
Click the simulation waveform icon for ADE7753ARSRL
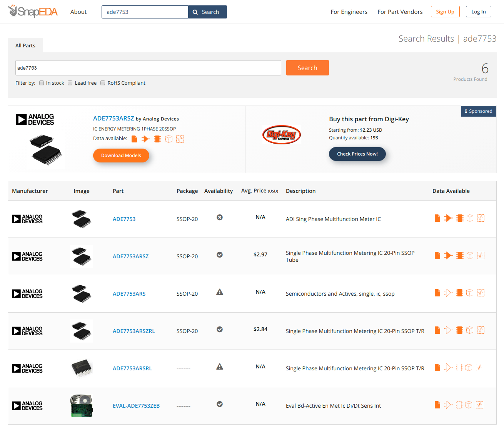[479, 368]
